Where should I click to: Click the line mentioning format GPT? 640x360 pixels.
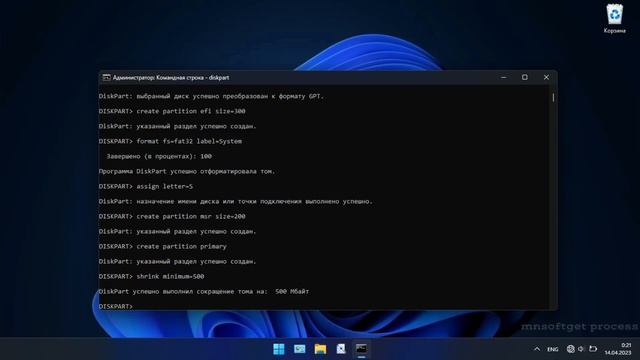click(211, 96)
